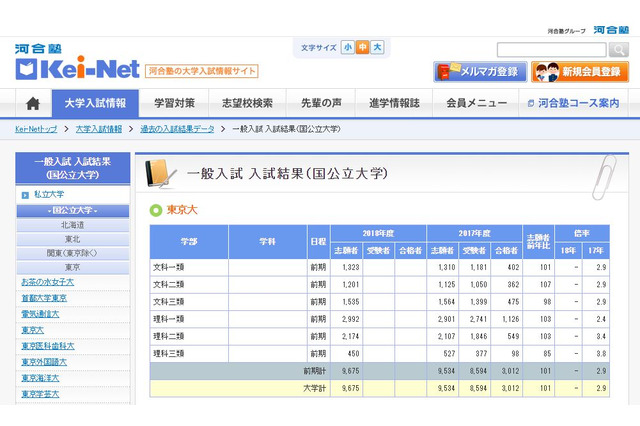Expand the 東北 region
640x426 pixels.
73,239
